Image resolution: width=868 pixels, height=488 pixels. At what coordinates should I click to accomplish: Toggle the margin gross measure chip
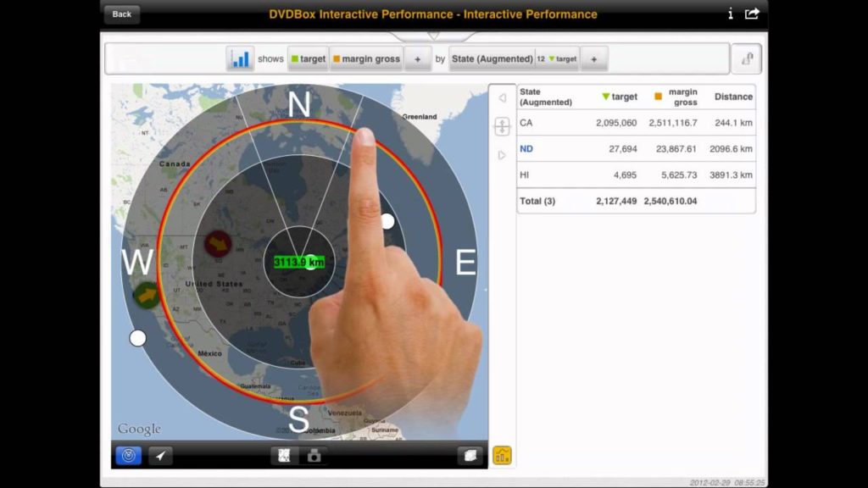(x=366, y=59)
